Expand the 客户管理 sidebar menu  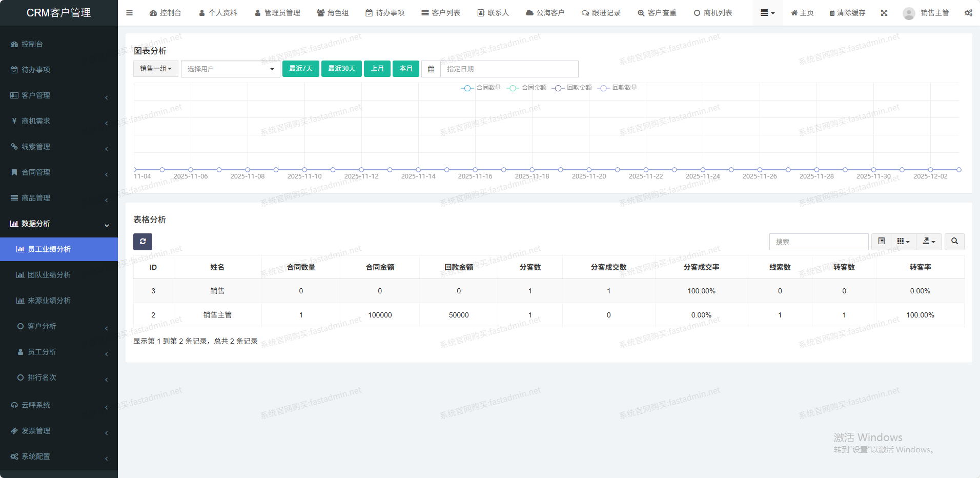59,95
